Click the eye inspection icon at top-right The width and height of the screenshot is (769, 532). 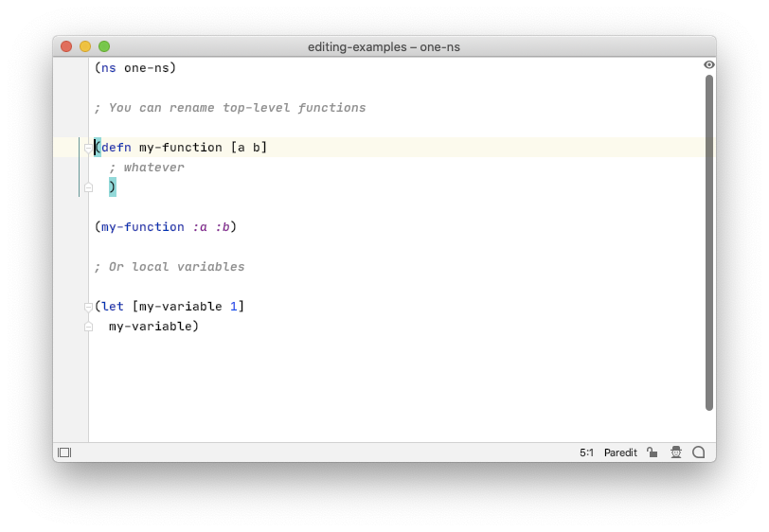[x=708, y=64]
